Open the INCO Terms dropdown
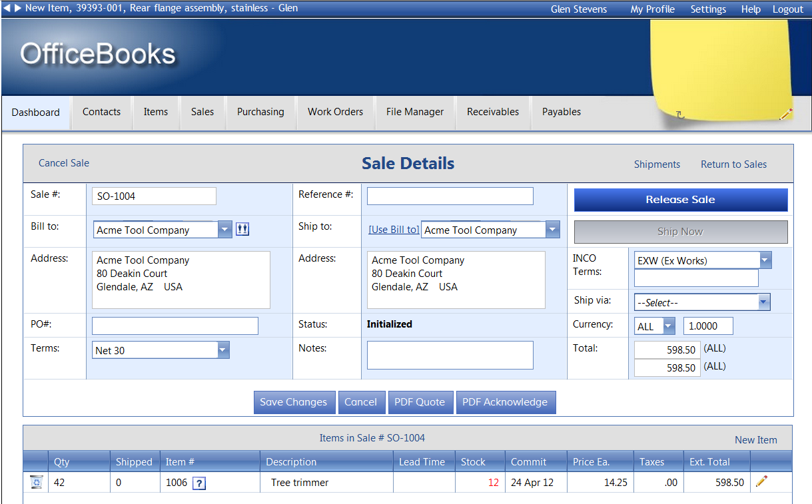The width and height of the screenshot is (812, 504). coord(702,260)
